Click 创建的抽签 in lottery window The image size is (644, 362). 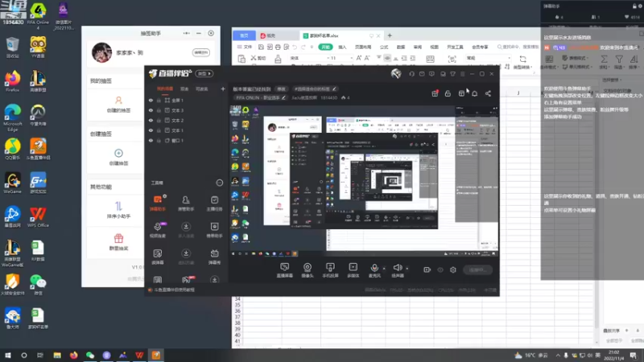tap(118, 105)
